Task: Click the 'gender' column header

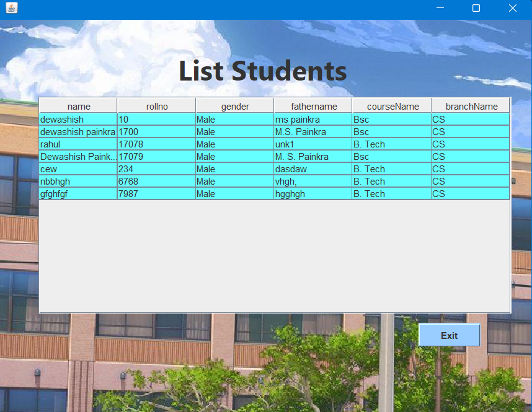Action: (234, 105)
